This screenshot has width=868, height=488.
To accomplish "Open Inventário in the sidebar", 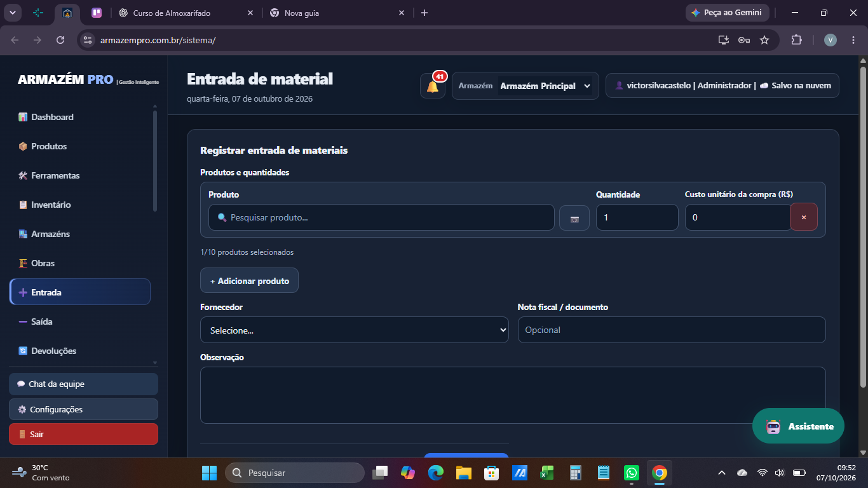I will [79, 205].
